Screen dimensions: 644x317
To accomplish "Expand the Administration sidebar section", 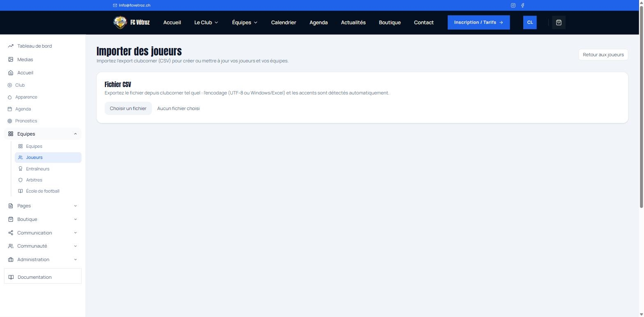I will [x=75, y=260].
